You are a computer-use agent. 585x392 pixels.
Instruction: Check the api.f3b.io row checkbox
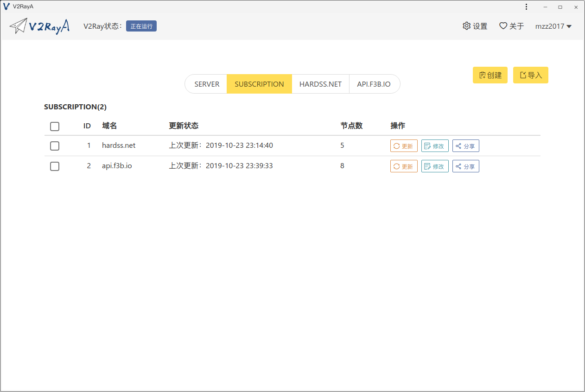tap(55, 166)
